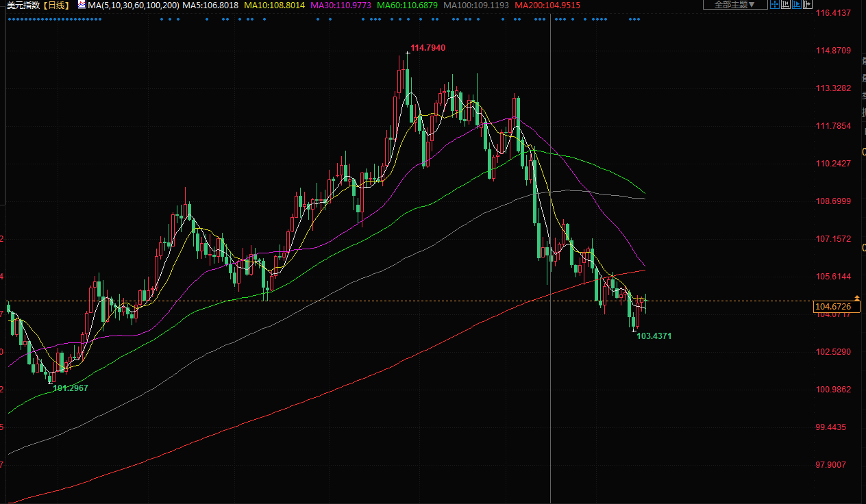This screenshot has height=504, width=866.
Task: Open the 全部主题 theme dropdown
Action: click(735, 4)
